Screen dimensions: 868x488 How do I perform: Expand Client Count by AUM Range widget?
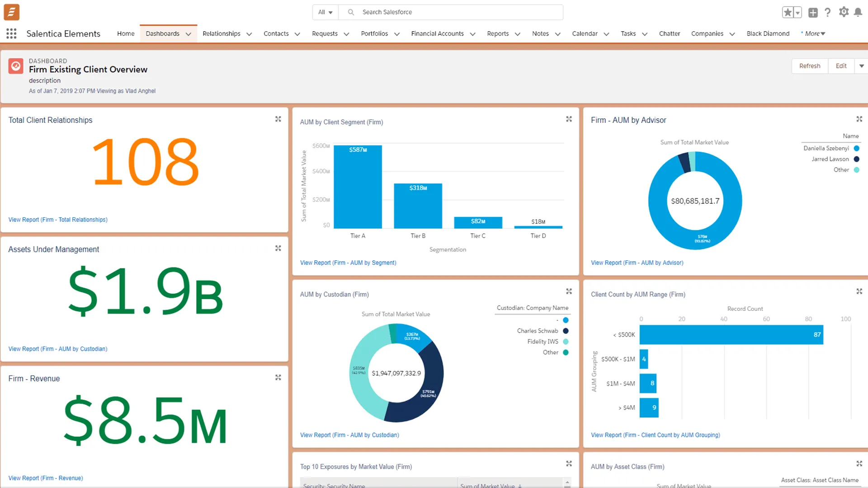(x=859, y=291)
